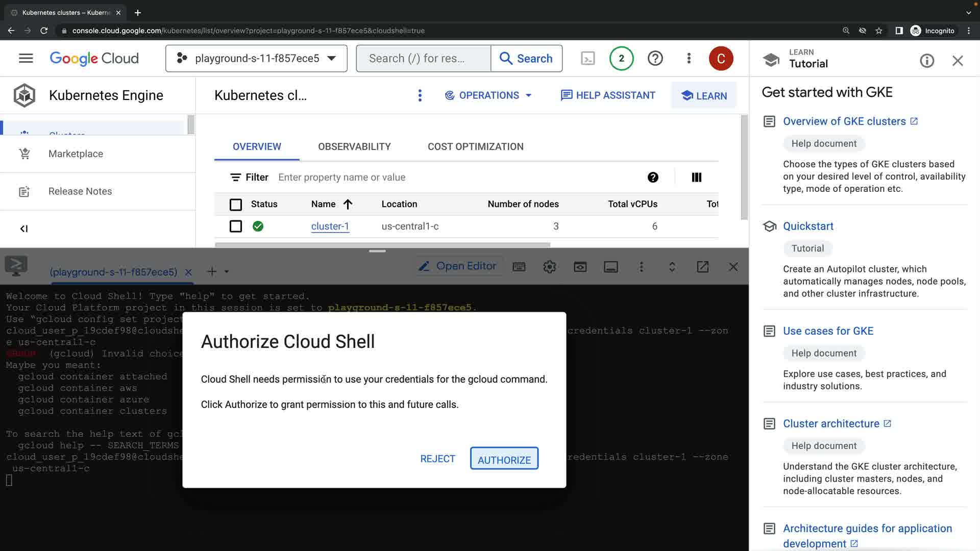980x551 pixels.
Task: Click the help question mark icon
Action: tap(655, 58)
